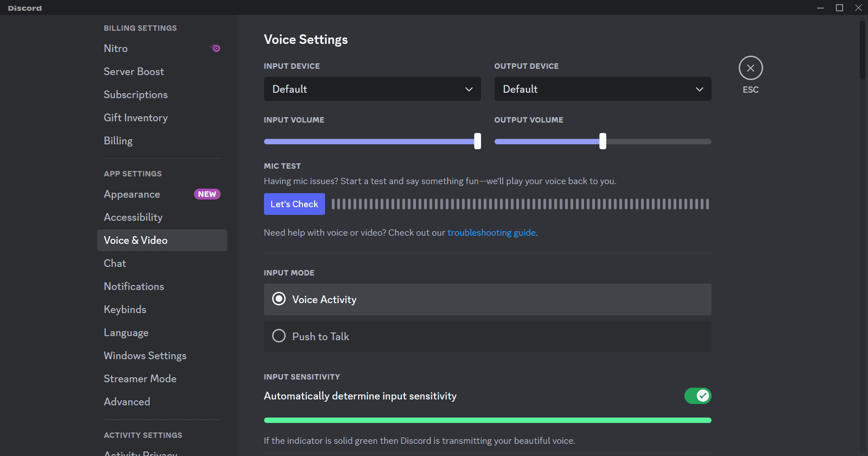
Task: Click the ACTIVITY SETTINGS header text
Action: tap(143, 435)
